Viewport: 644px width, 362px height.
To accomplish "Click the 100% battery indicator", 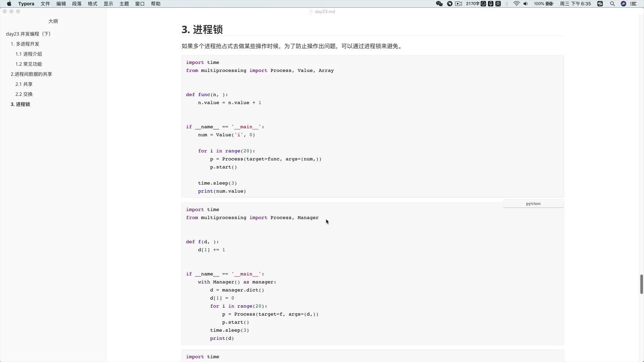I will coord(544,4).
